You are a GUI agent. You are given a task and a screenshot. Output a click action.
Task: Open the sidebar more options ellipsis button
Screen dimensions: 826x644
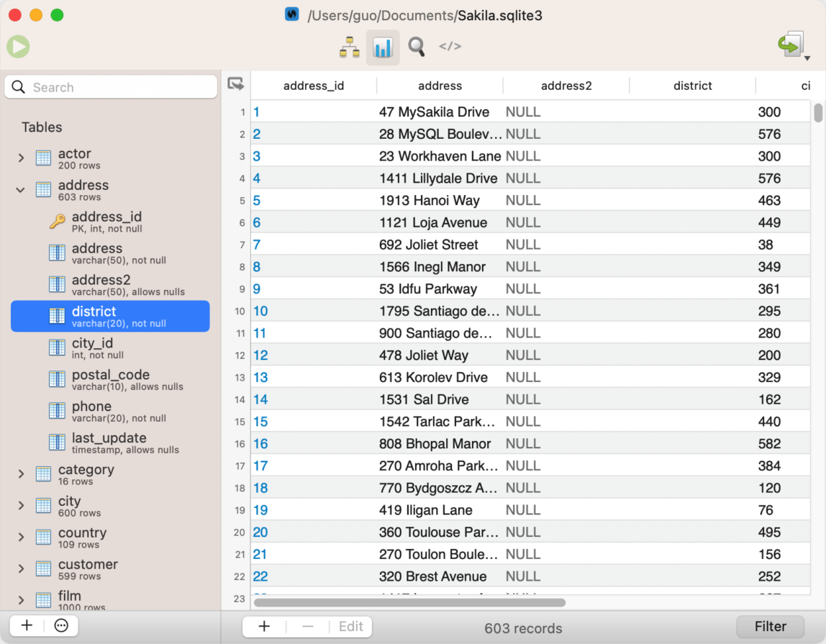62,625
